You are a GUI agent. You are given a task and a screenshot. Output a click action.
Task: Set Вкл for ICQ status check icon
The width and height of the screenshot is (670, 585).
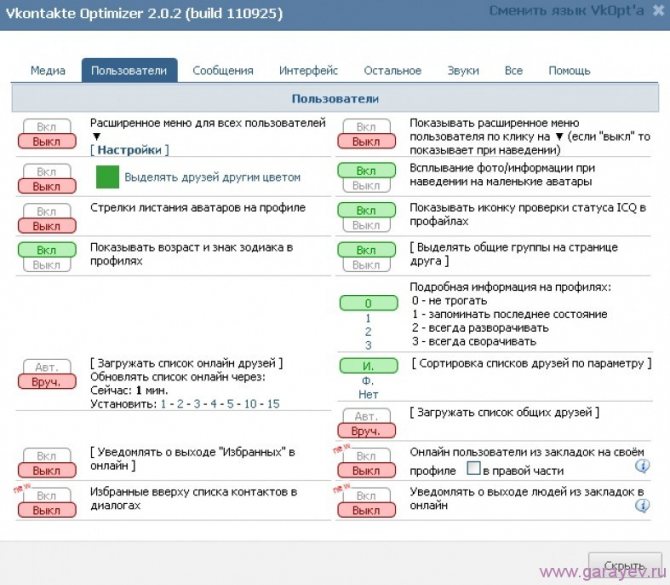366,210
